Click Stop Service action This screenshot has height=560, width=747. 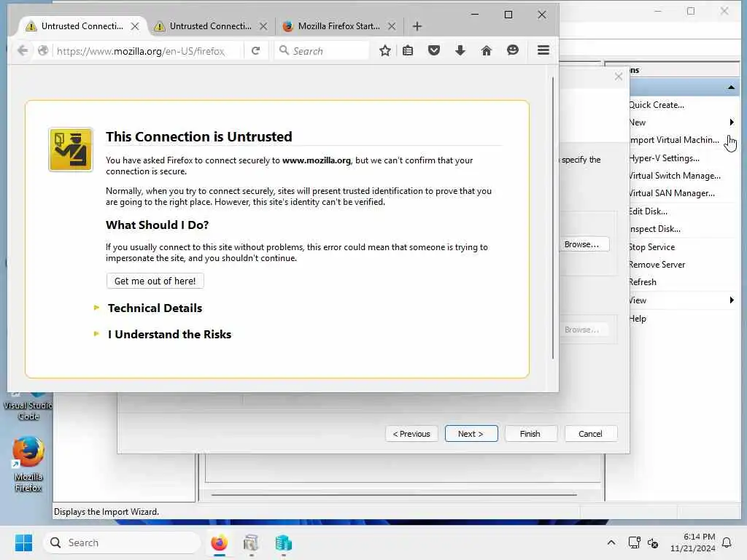pyautogui.click(x=651, y=247)
